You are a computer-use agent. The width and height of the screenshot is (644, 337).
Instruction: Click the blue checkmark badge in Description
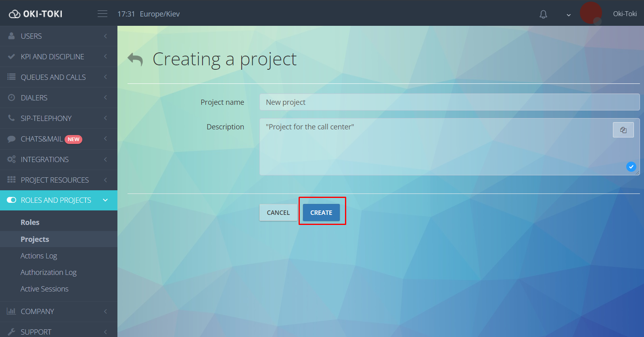pos(631,166)
